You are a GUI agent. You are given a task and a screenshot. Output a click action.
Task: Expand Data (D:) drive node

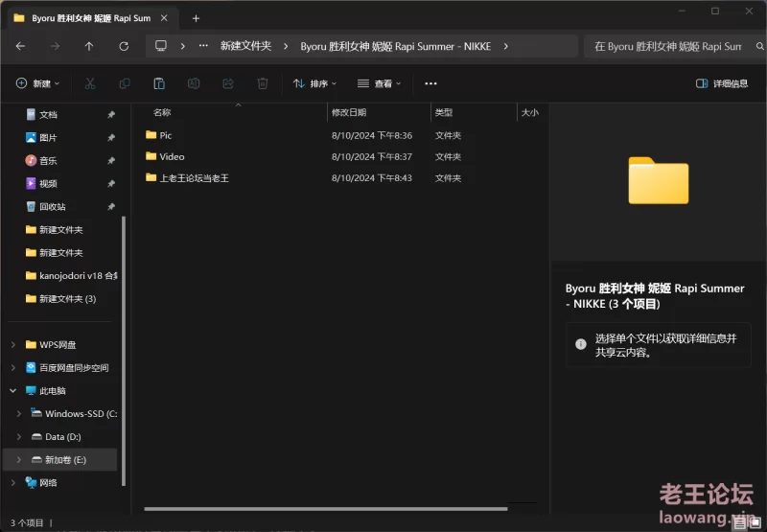pyautogui.click(x=19, y=437)
